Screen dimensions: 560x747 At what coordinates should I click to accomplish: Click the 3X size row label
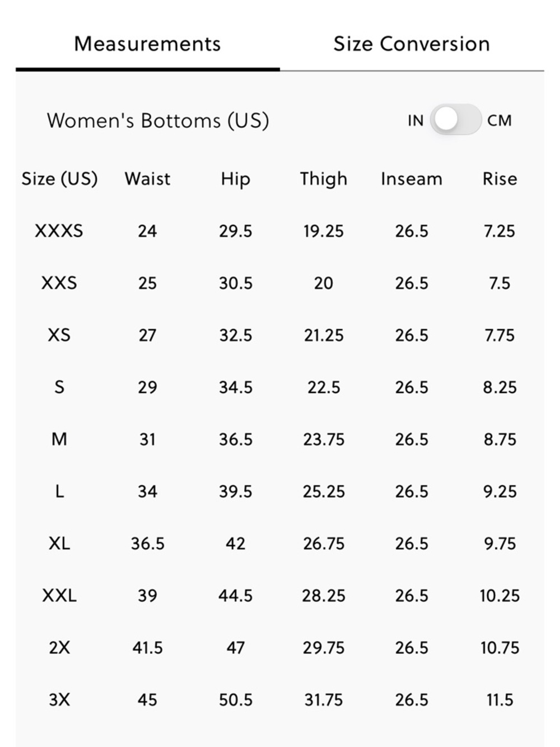[59, 700]
